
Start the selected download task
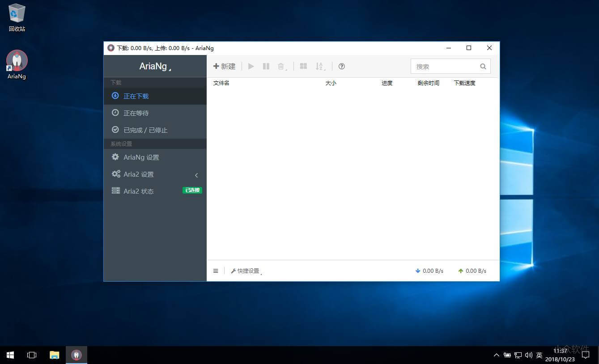(251, 66)
